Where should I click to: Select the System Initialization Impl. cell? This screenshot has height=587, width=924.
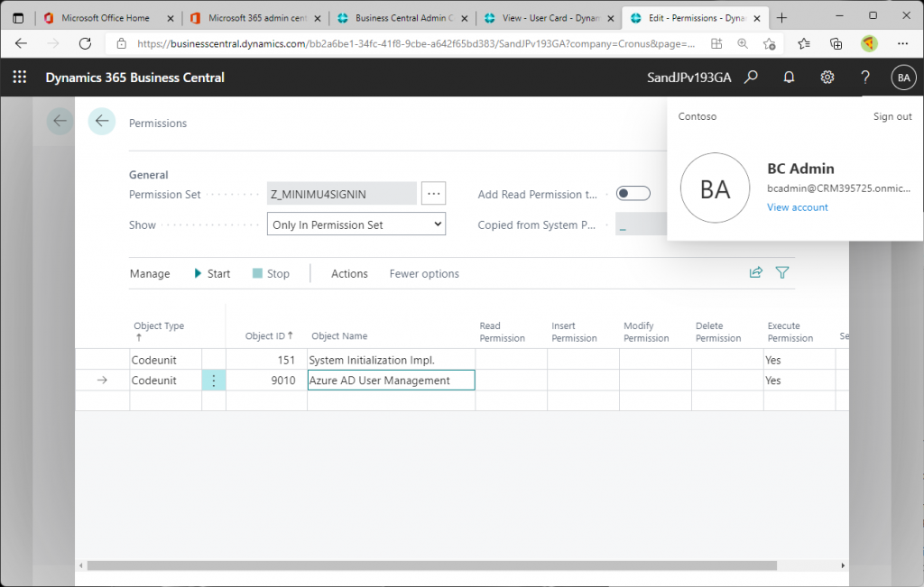coord(392,360)
